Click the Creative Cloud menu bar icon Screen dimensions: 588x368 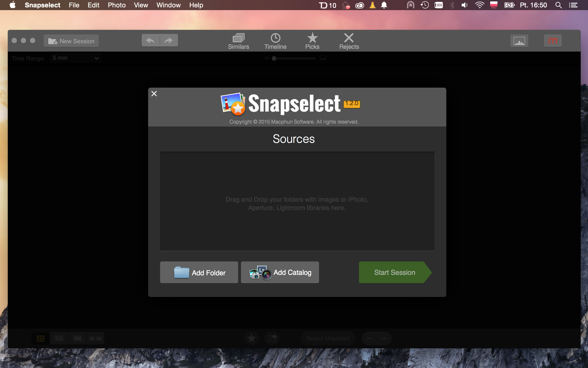coord(360,5)
